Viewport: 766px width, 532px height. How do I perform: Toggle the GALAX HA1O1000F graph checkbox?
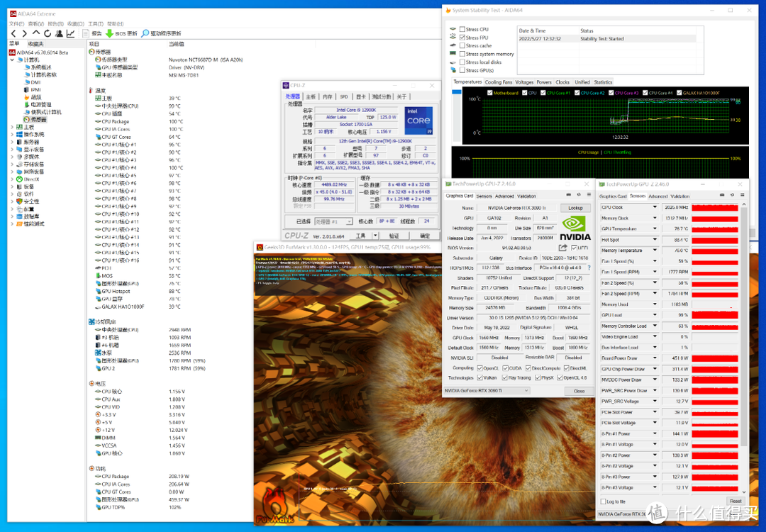click(679, 93)
